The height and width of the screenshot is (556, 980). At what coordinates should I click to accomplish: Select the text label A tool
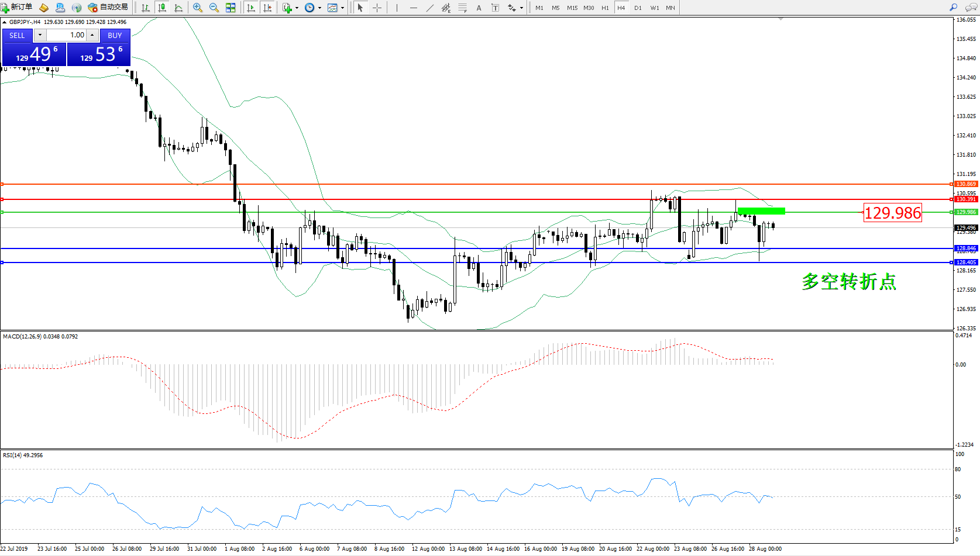479,8
